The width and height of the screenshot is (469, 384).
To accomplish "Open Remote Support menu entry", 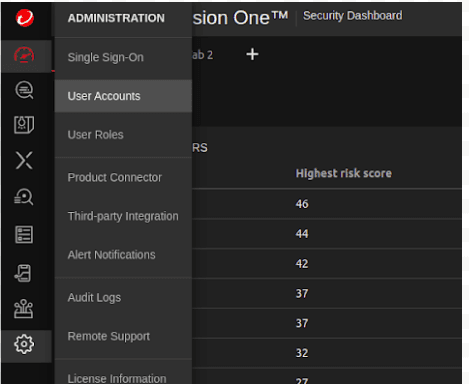I will tap(123, 336).
